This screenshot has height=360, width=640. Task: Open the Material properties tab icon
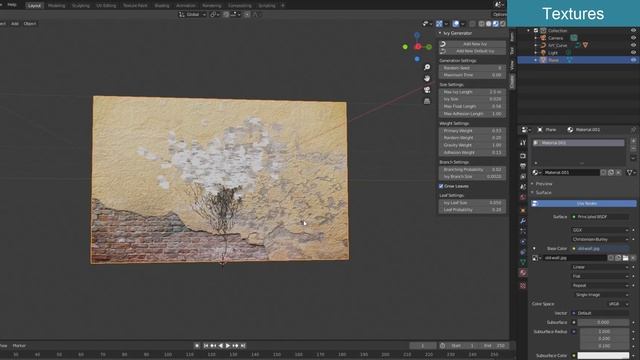(x=523, y=273)
